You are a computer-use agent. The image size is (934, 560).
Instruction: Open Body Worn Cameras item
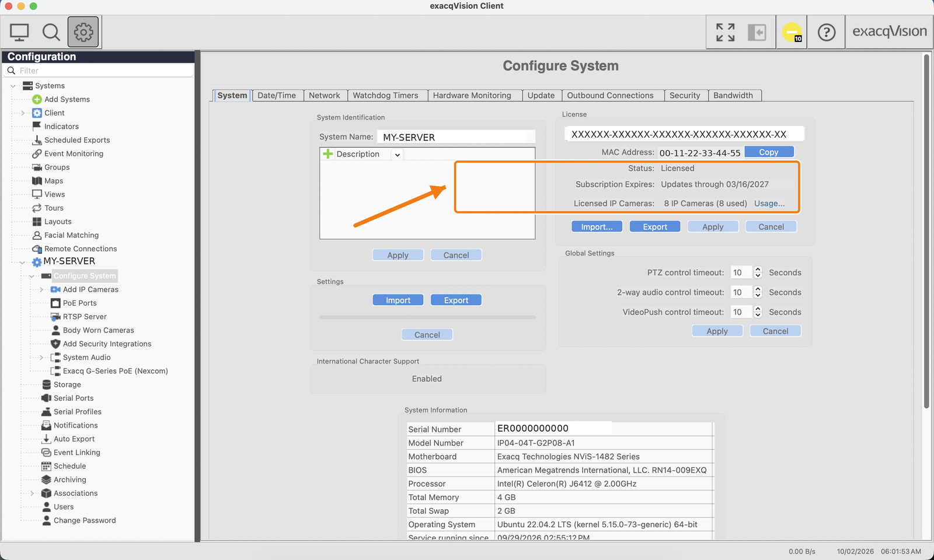pos(98,330)
